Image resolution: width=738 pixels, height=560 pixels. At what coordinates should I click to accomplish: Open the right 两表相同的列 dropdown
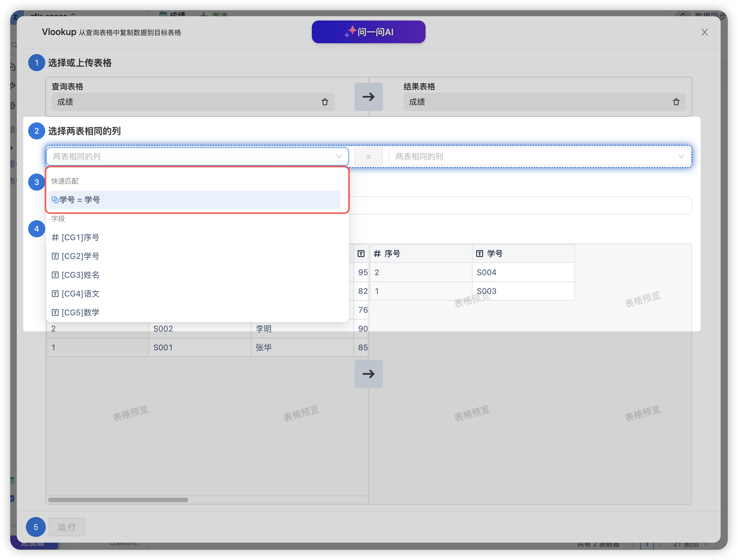click(x=540, y=157)
